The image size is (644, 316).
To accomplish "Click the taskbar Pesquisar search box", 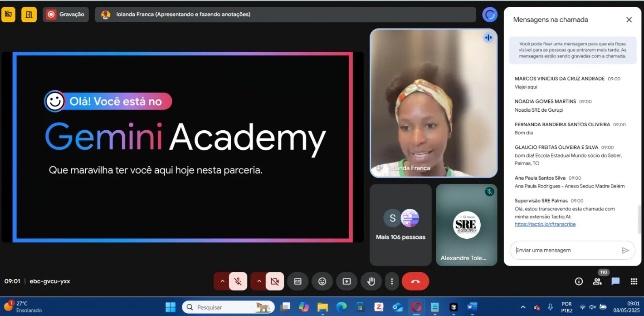I will 228,307.
